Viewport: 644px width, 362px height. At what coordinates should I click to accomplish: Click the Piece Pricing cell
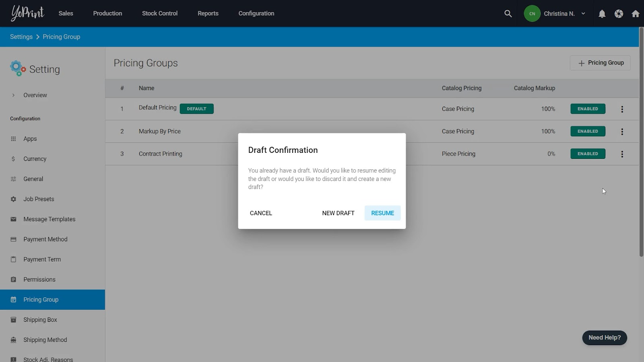458,154
